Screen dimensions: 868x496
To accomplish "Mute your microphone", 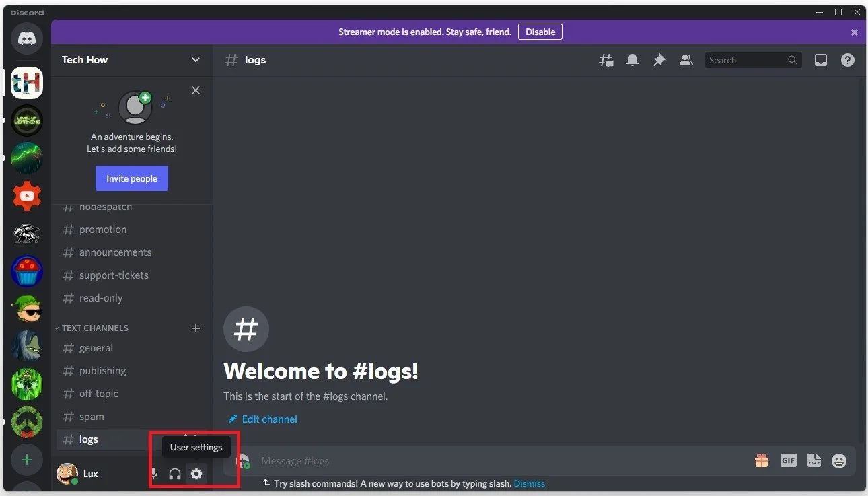I will pyautogui.click(x=153, y=474).
